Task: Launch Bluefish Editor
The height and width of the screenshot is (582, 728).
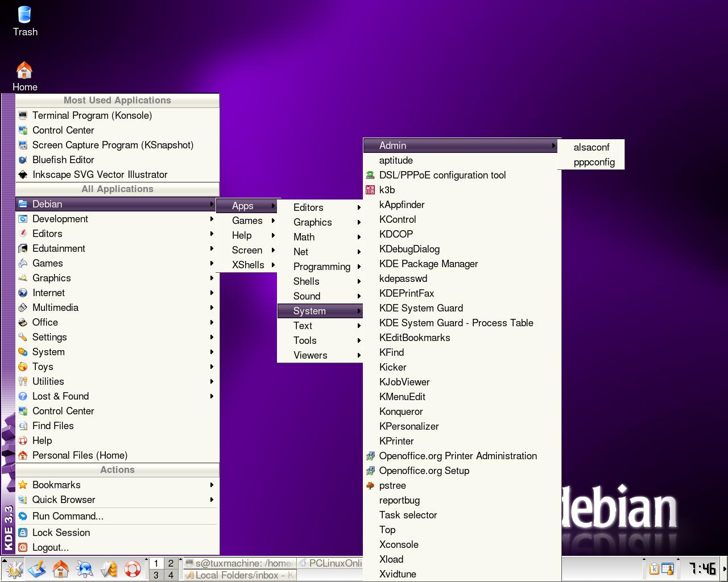Action: (117, 160)
